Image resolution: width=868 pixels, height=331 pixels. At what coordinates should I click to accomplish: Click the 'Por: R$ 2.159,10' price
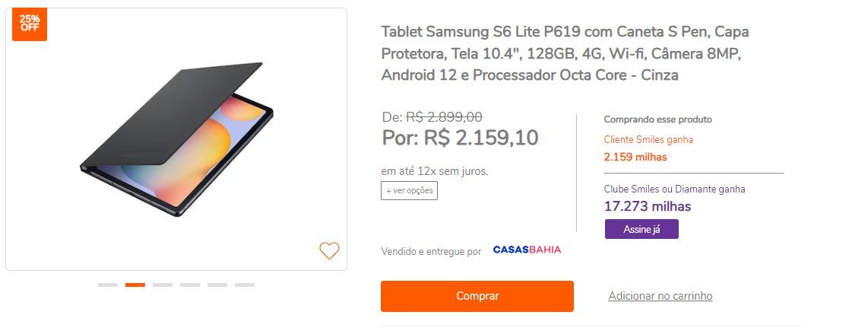pyautogui.click(x=460, y=138)
